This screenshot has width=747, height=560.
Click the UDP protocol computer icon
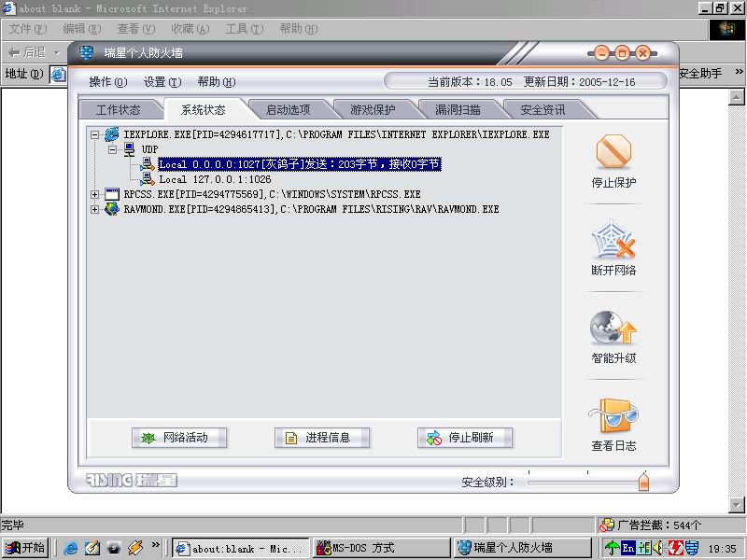click(130, 149)
